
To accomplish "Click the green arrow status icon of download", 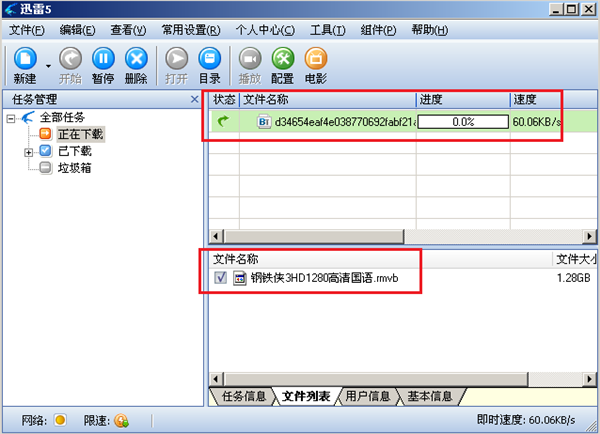I will click(223, 121).
